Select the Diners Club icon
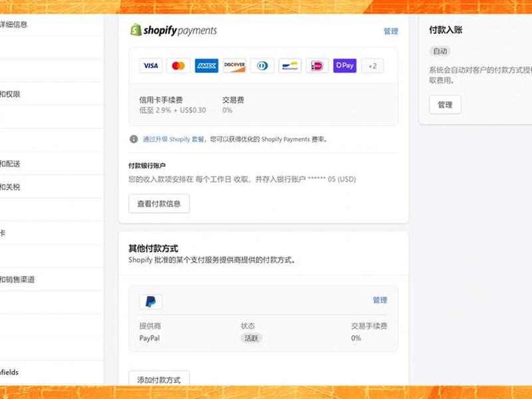This screenshot has height=399, width=532. coord(262,65)
